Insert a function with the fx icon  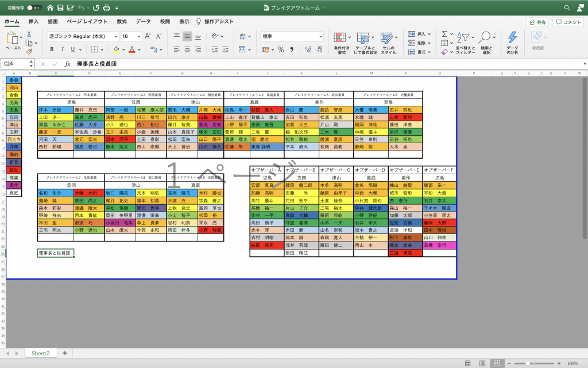(x=68, y=64)
